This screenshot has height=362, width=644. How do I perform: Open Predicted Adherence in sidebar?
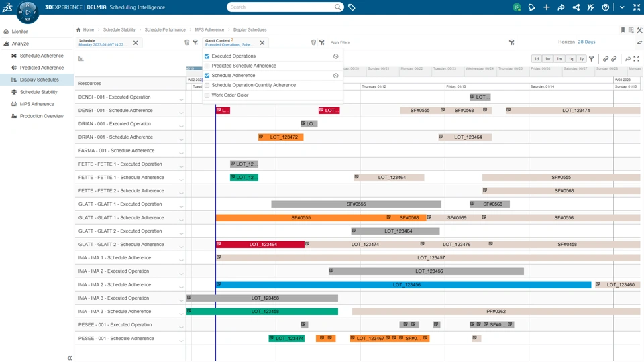tap(42, 68)
